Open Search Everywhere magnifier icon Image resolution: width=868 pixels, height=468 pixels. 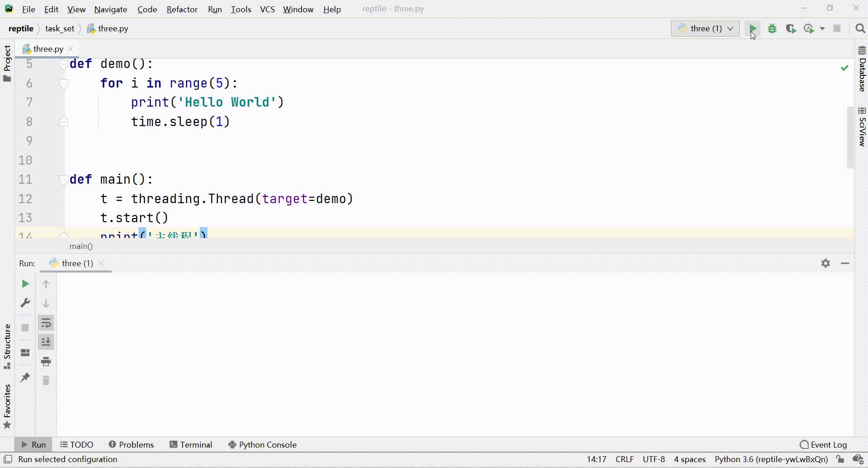860,29
